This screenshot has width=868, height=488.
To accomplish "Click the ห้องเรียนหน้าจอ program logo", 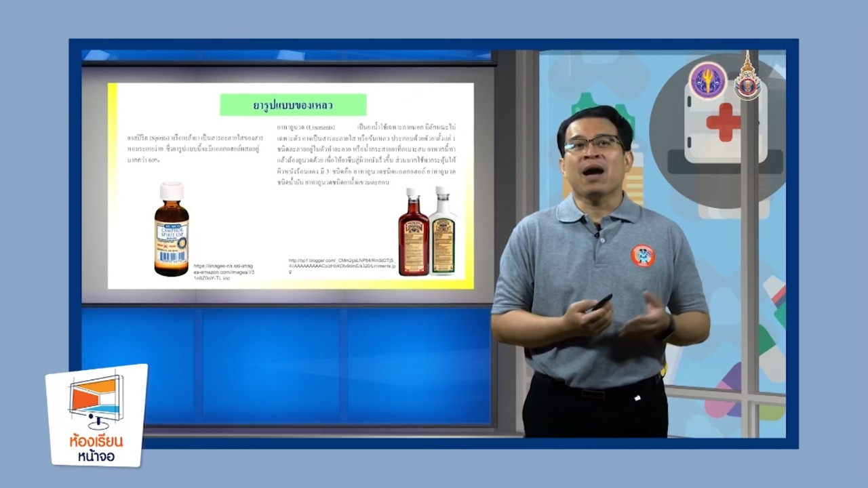I will 96,415.
